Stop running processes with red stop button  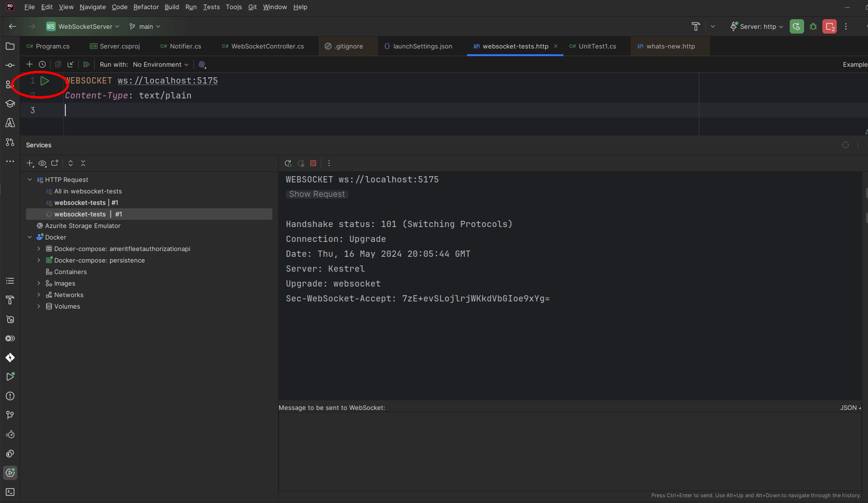pyautogui.click(x=830, y=26)
